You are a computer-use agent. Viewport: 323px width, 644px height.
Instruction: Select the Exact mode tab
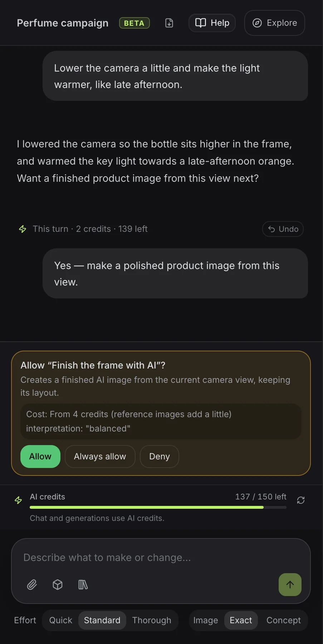point(241,620)
